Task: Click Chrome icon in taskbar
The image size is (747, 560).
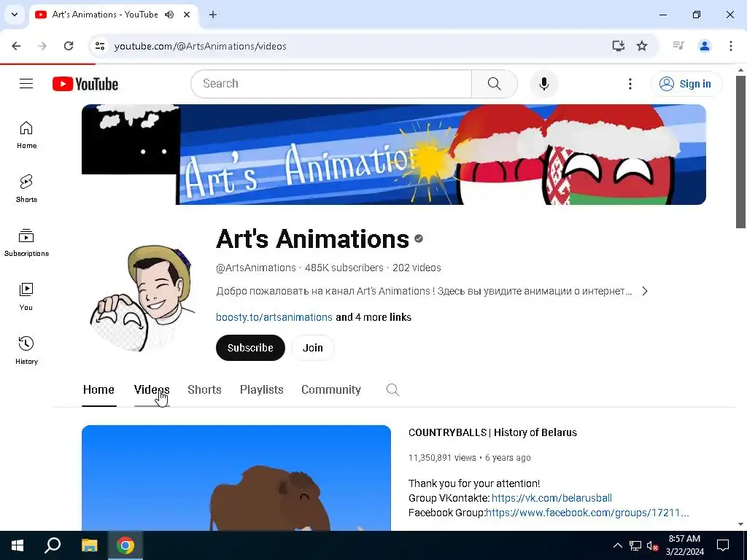Action: pos(125,545)
